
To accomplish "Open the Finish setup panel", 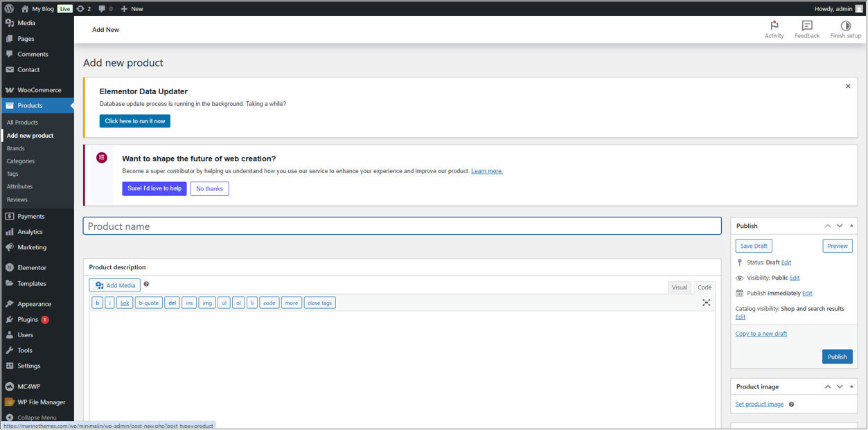I will pos(845,30).
